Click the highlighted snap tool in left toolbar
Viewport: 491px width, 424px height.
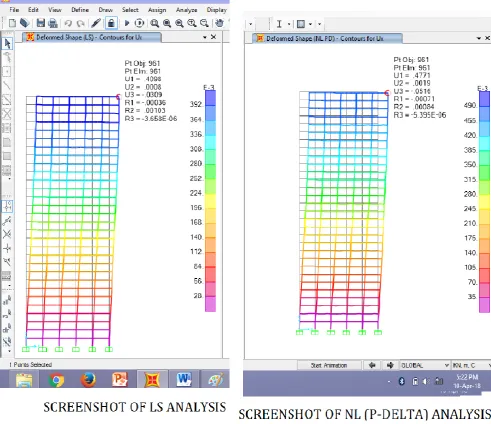(7, 206)
